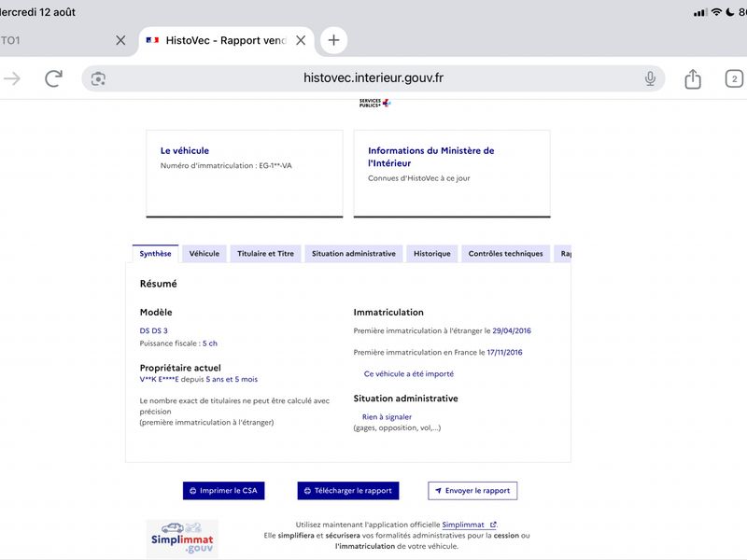Tap the camera lens search icon
747x560 pixels.
tap(98, 78)
